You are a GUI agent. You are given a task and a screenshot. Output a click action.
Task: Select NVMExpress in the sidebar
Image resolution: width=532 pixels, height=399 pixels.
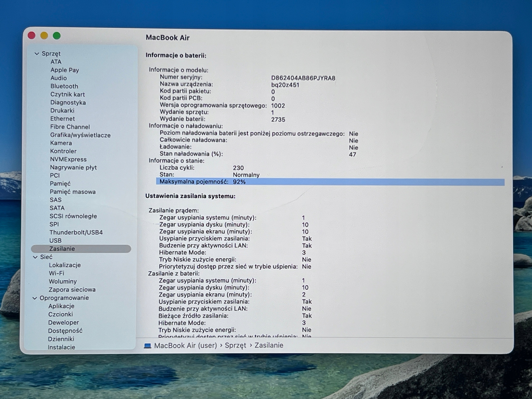pyautogui.click(x=68, y=159)
